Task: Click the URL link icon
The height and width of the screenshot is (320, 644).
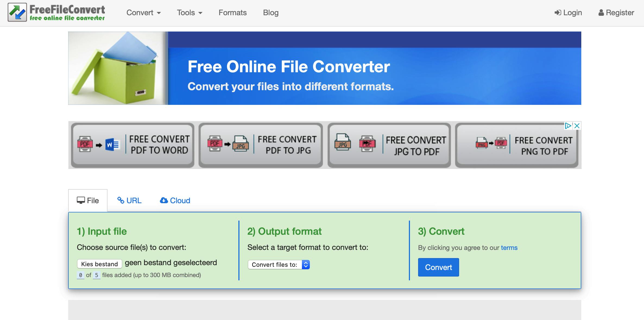Action: (x=121, y=200)
